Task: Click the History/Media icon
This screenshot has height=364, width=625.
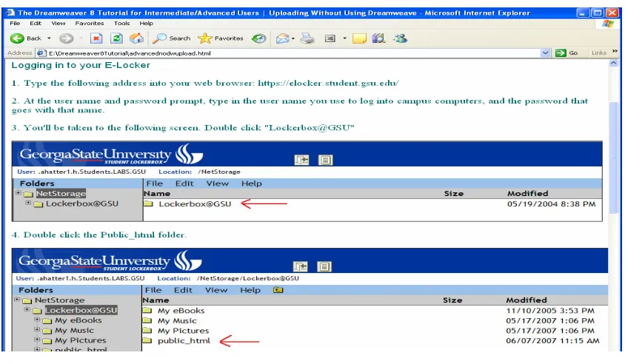Action: [x=258, y=38]
